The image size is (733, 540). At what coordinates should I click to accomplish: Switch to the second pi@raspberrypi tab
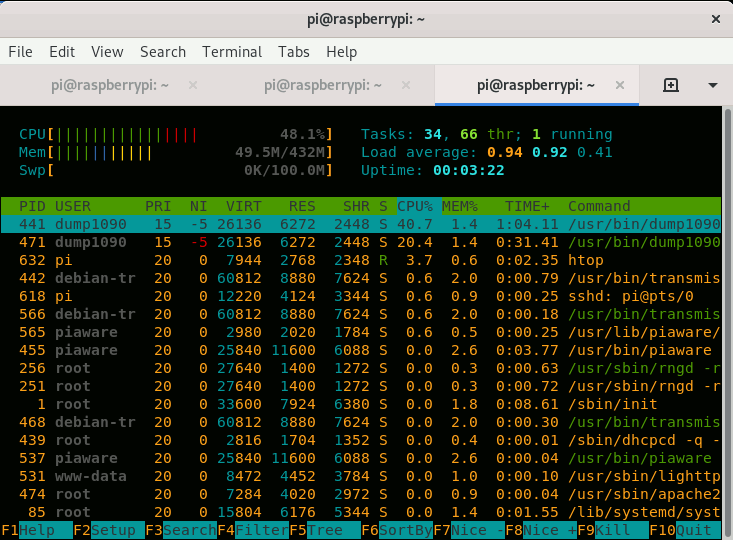[x=323, y=85]
